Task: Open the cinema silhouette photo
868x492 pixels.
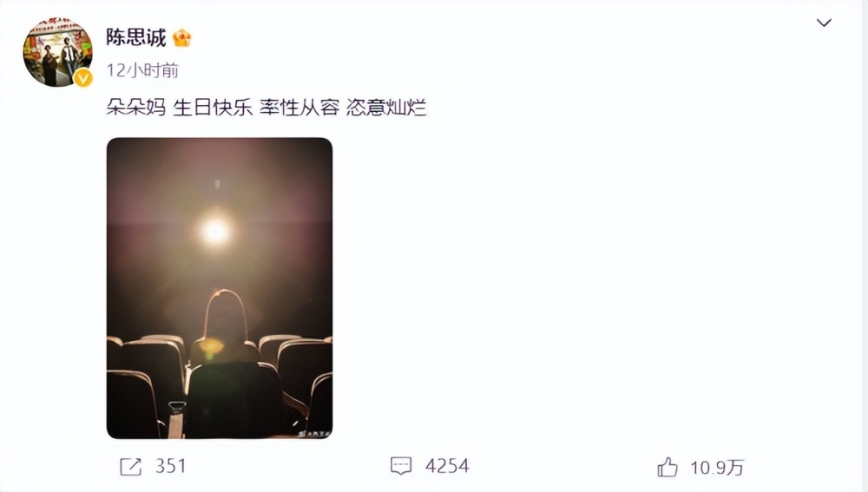Action: 220,288
